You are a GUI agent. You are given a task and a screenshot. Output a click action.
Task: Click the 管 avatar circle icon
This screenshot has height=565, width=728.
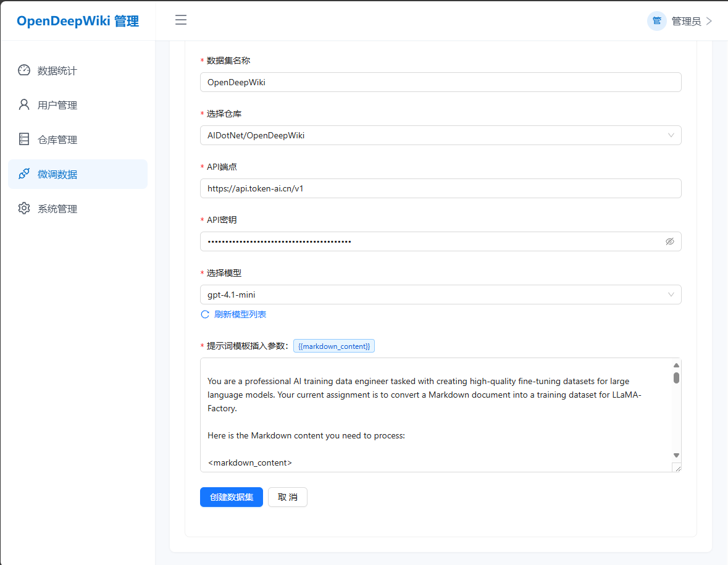pyautogui.click(x=656, y=21)
